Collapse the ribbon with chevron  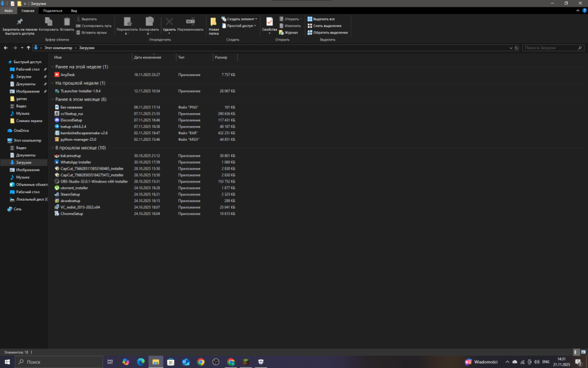[x=577, y=11]
